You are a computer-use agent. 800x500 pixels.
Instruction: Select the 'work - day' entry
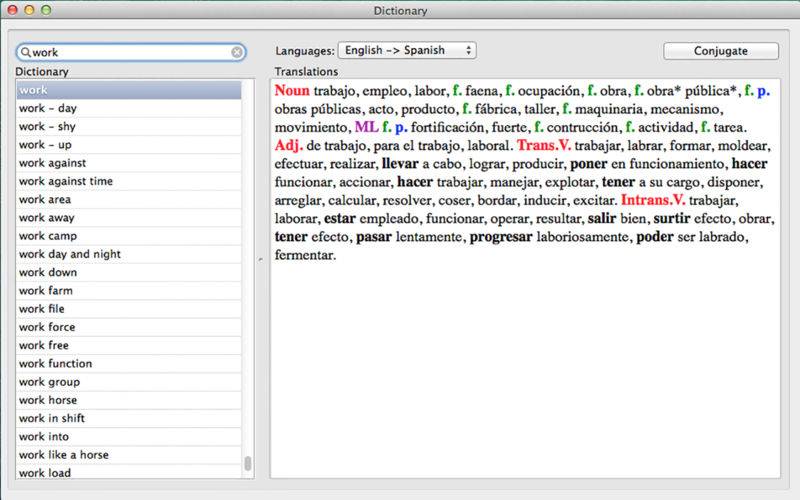click(x=129, y=108)
